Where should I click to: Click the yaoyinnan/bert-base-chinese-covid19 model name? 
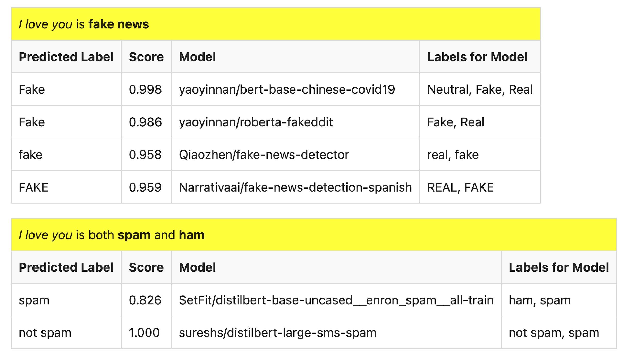click(287, 89)
